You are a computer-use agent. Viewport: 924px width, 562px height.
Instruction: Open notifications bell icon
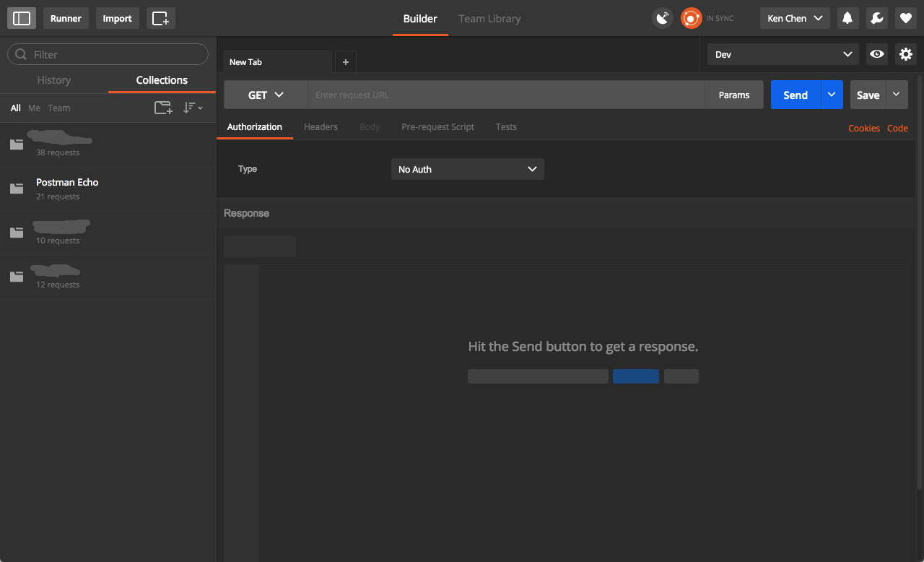(847, 18)
